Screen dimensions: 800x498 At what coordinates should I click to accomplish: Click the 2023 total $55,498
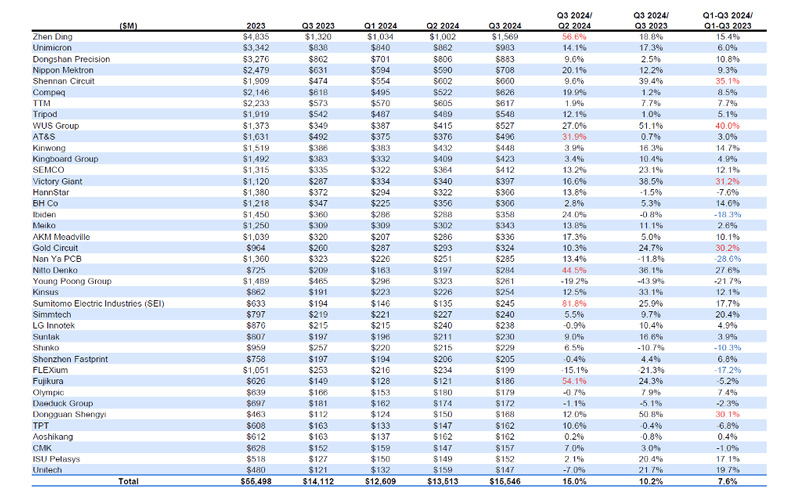pyautogui.click(x=256, y=481)
